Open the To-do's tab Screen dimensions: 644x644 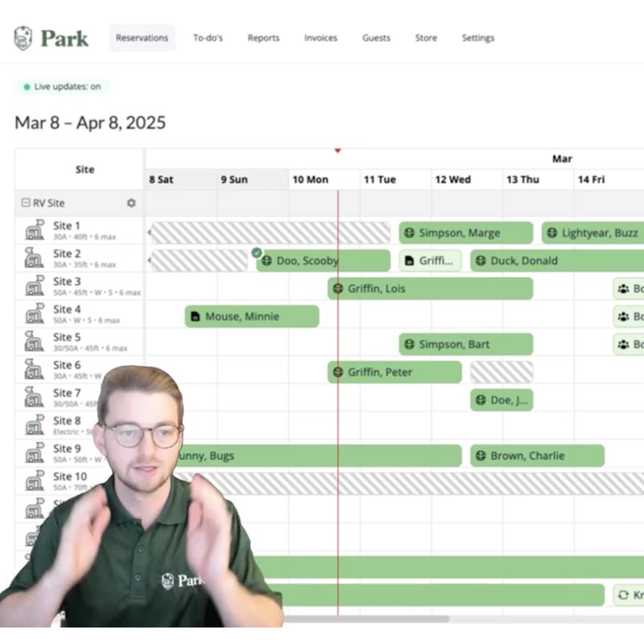208,38
